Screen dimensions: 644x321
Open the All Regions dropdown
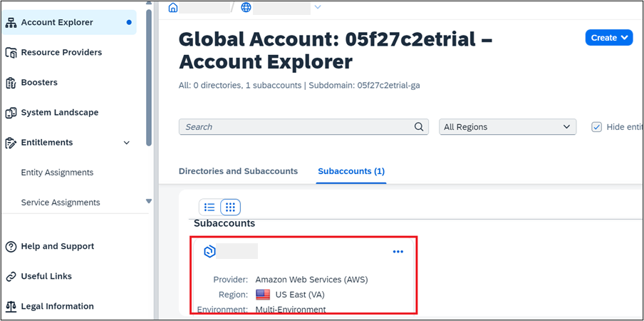(507, 127)
